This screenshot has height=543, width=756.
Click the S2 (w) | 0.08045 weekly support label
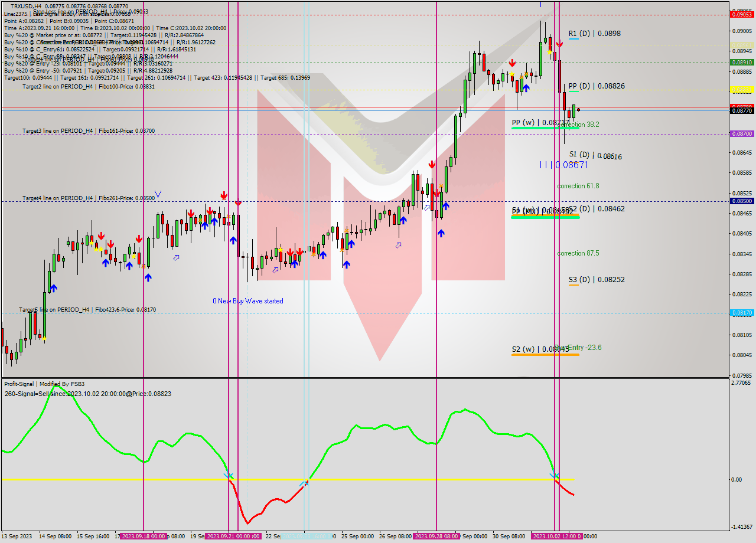[x=540, y=349]
